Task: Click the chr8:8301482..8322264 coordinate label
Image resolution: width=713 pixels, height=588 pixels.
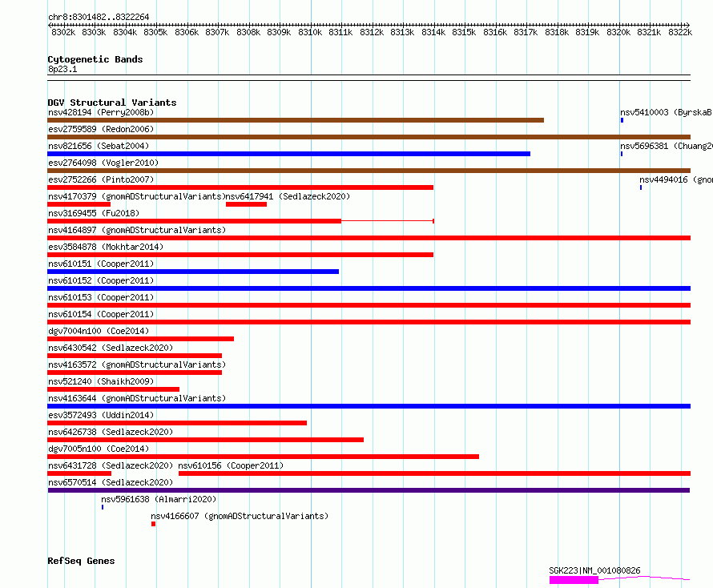Action: 99,17
